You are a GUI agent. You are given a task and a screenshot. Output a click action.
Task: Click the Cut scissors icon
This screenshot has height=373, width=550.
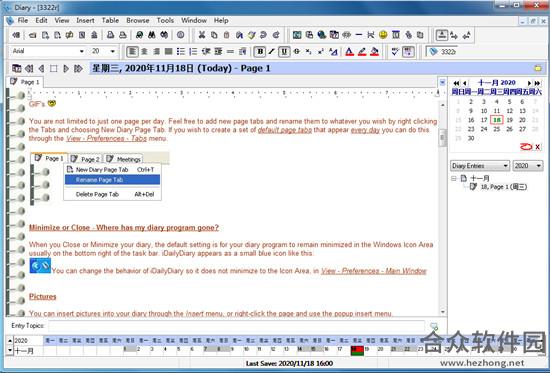click(202, 35)
